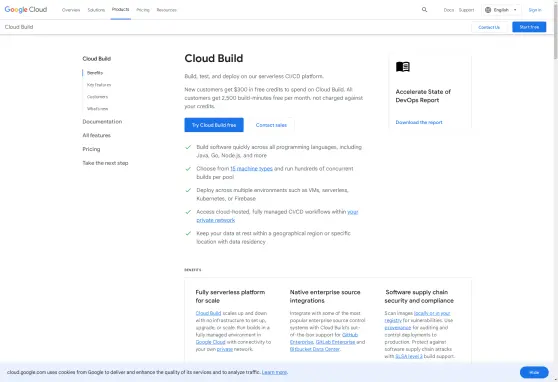
Task: Open the Support link
Action: [466, 10]
